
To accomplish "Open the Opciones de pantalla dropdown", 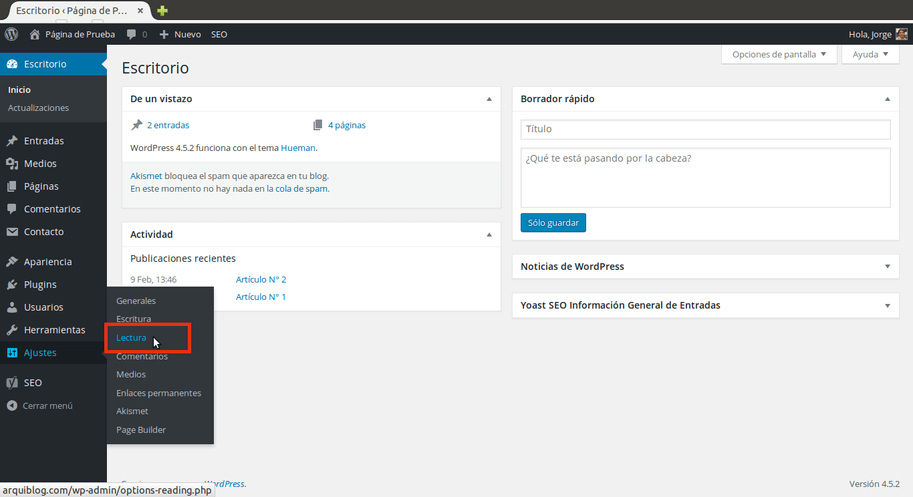I will 779,54.
